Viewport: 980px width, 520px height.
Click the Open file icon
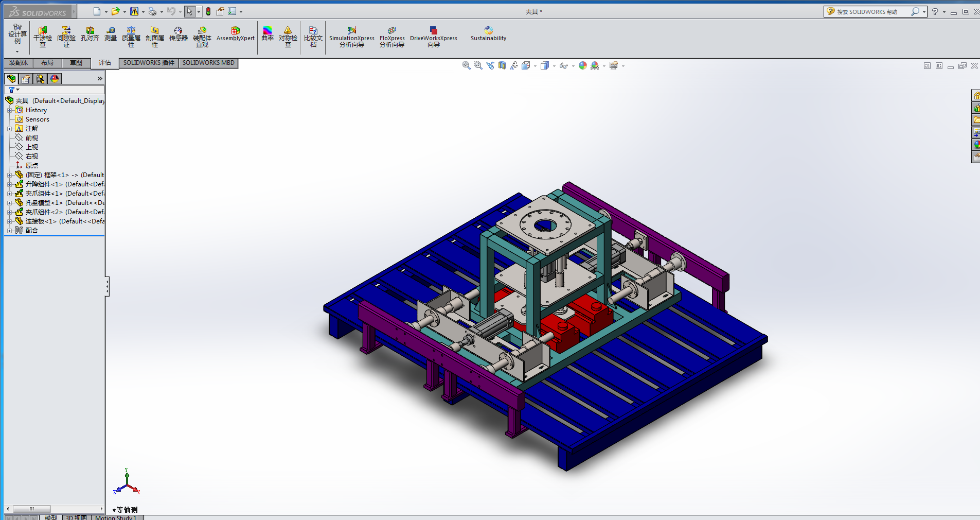115,11
